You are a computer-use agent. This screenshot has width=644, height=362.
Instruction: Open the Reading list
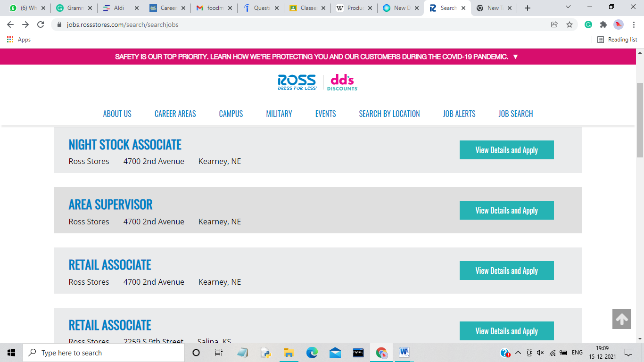(x=617, y=40)
